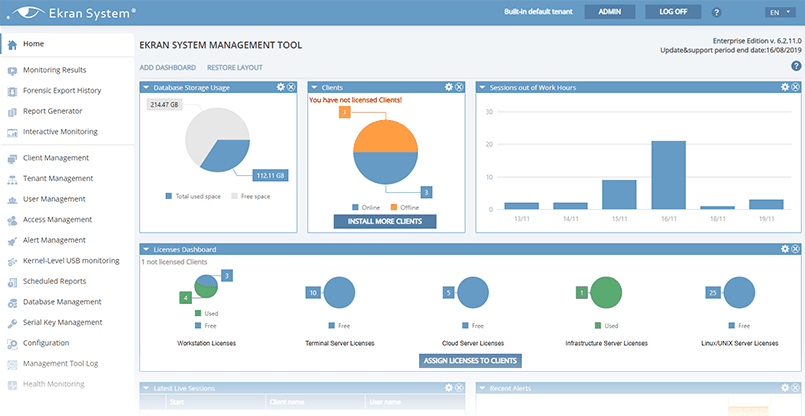The width and height of the screenshot is (805, 416).
Task: Click the LOG OFF button
Action: pyautogui.click(x=673, y=12)
